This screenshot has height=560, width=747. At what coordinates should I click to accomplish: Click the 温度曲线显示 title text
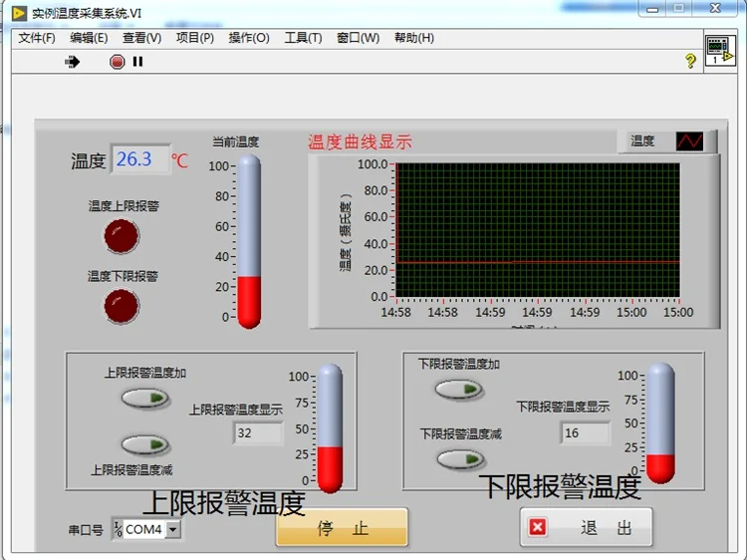pyautogui.click(x=360, y=142)
